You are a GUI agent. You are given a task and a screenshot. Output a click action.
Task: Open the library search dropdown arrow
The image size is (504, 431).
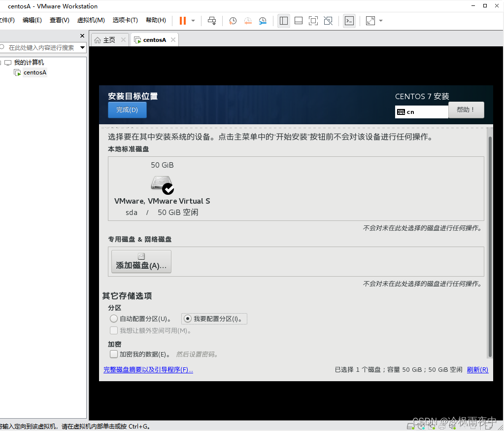(x=83, y=48)
